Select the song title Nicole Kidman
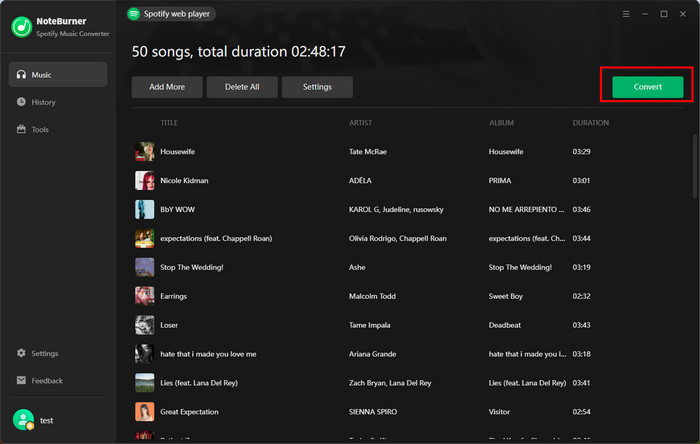700x444 pixels. click(184, 181)
